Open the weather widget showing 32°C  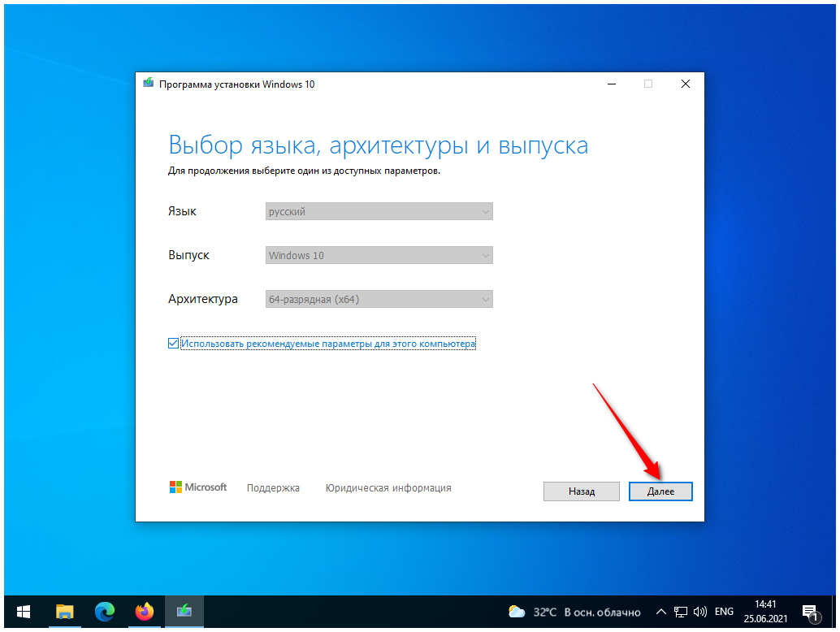[x=574, y=612]
